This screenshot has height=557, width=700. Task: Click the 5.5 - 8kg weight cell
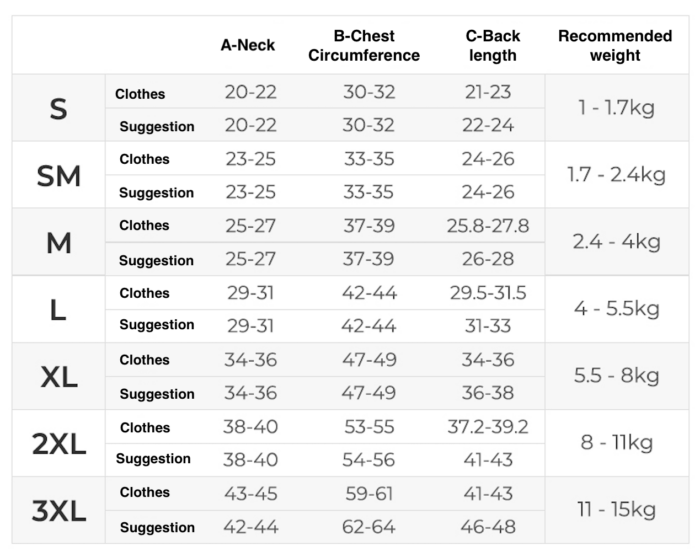click(x=616, y=376)
